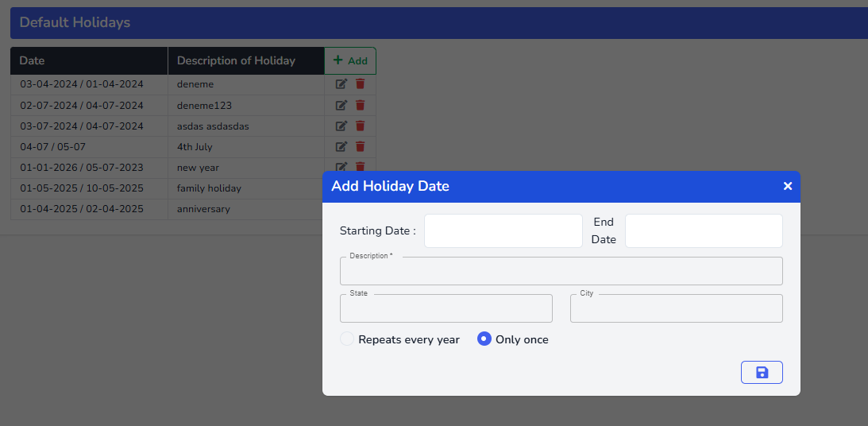
Task: Click the End Date input field
Action: click(704, 230)
